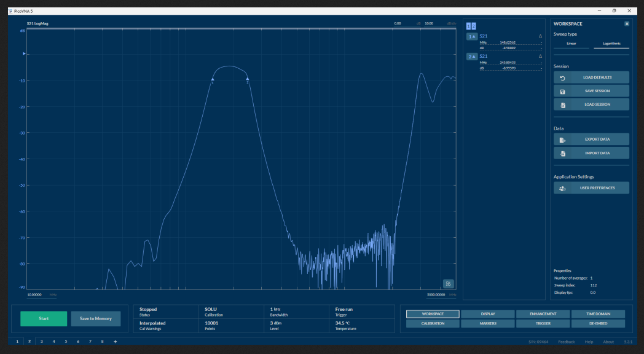The image size is (644, 354).
Task: Click the Export Data file icon
Action: 563,140
